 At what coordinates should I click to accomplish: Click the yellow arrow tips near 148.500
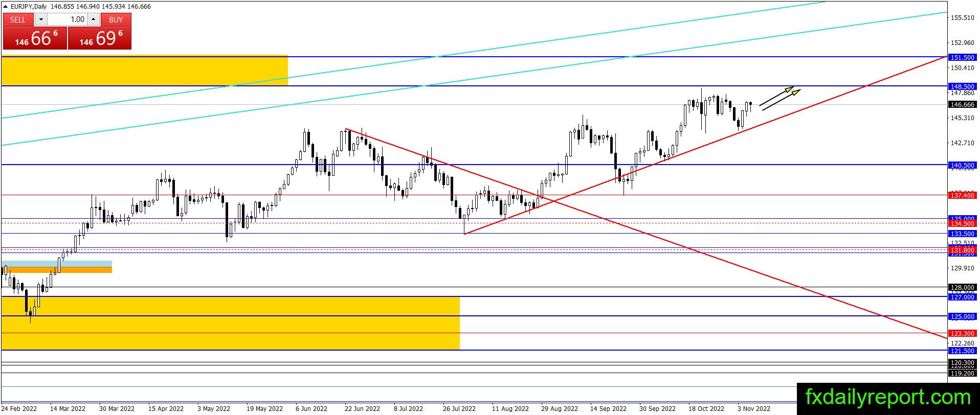(x=793, y=90)
